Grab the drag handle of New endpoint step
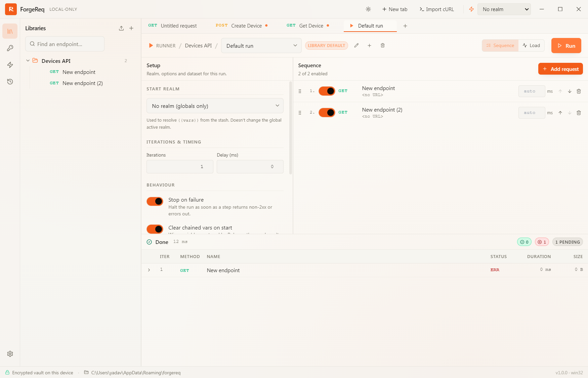This screenshot has height=378, width=588. click(x=300, y=91)
